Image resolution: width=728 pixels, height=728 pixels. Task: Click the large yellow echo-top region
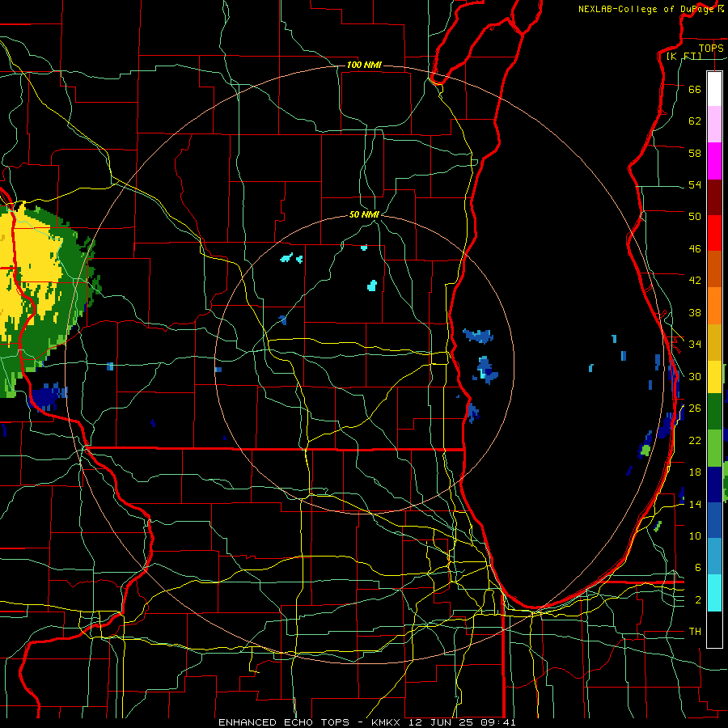[30, 274]
